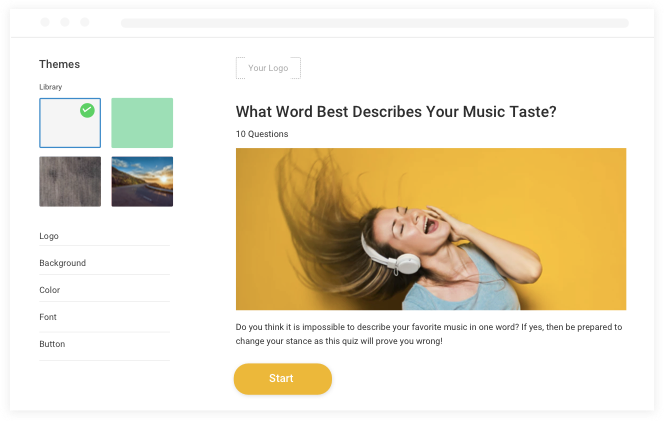Expand the Font settings section
The height and width of the screenshot is (421, 664).
click(x=48, y=317)
